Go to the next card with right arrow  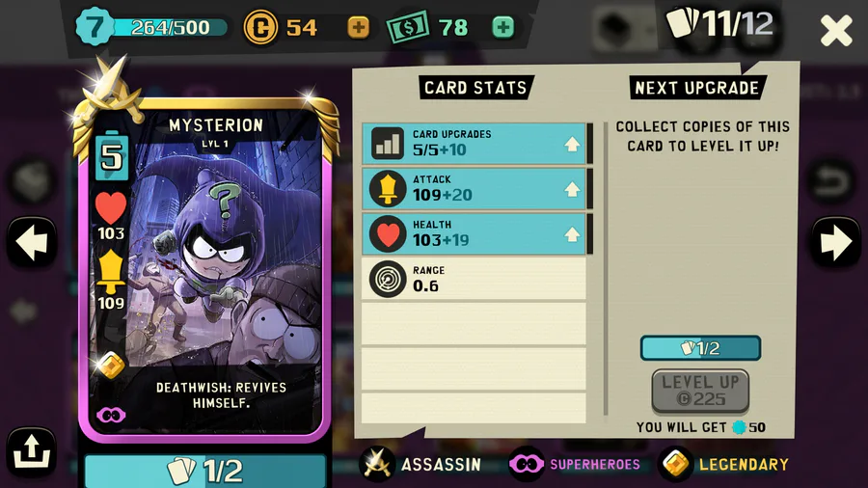click(836, 242)
